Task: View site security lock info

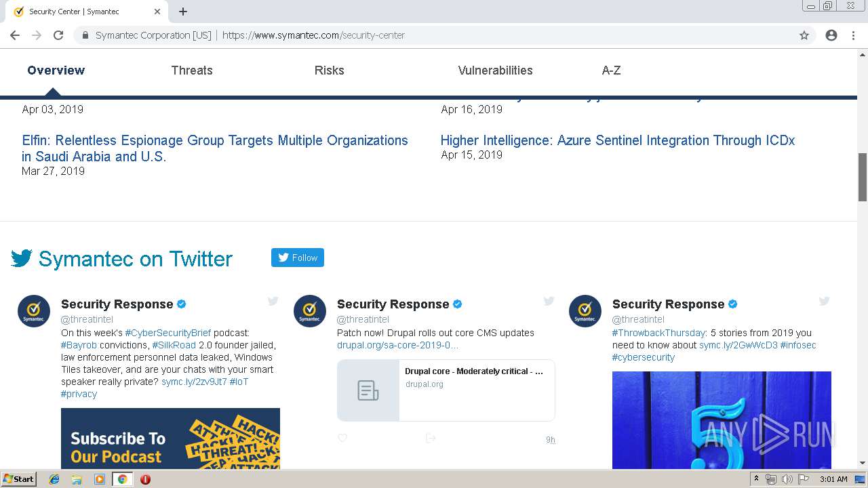Action: point(85,35)
